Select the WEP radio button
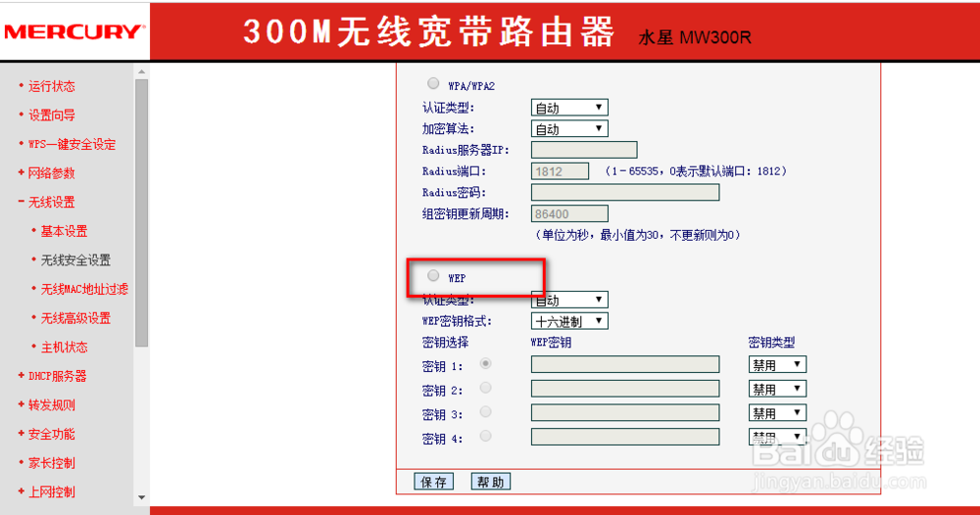 433,275
